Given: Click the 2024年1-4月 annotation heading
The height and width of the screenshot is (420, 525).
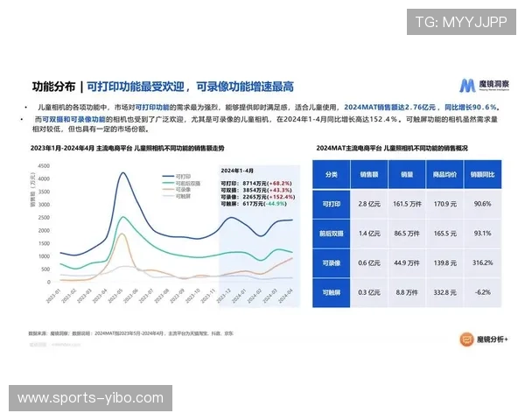Looking at the screenshot, I should pos(237,171).
